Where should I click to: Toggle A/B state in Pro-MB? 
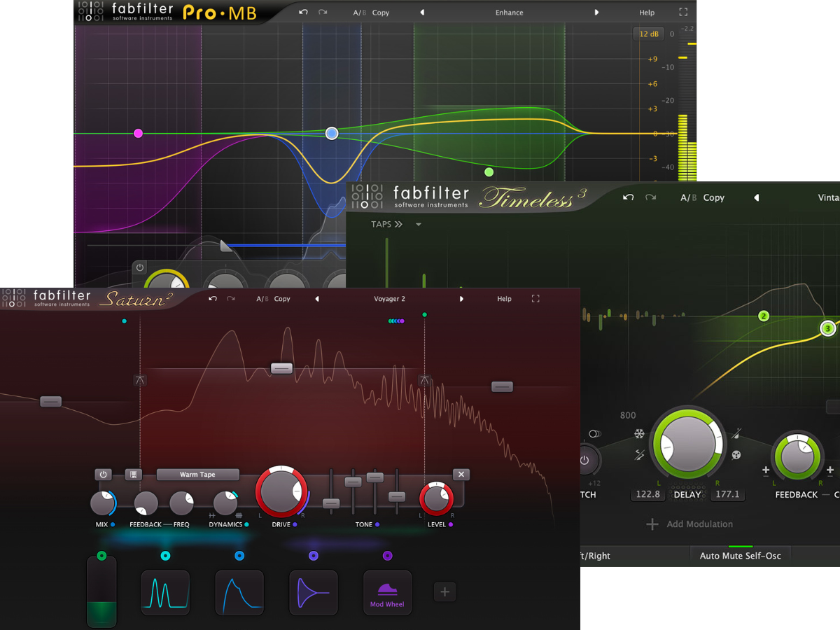pyautogui.click(x=359, y=13)
